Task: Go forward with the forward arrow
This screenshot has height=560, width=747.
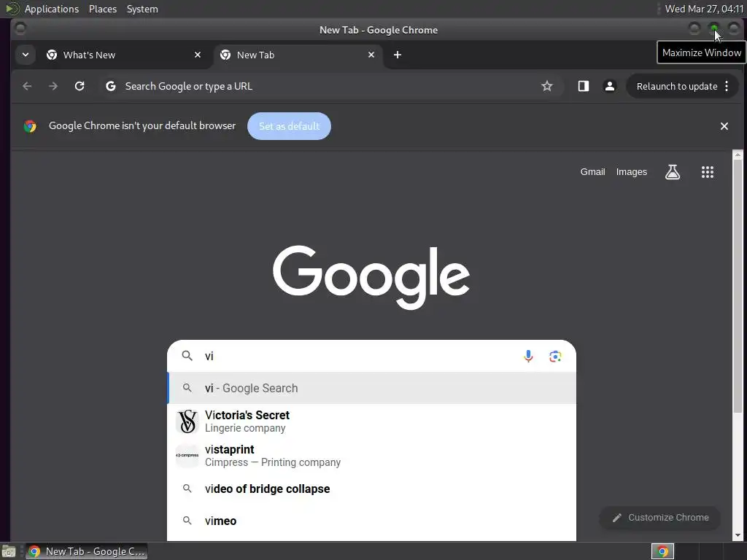Action: point(53,86)
